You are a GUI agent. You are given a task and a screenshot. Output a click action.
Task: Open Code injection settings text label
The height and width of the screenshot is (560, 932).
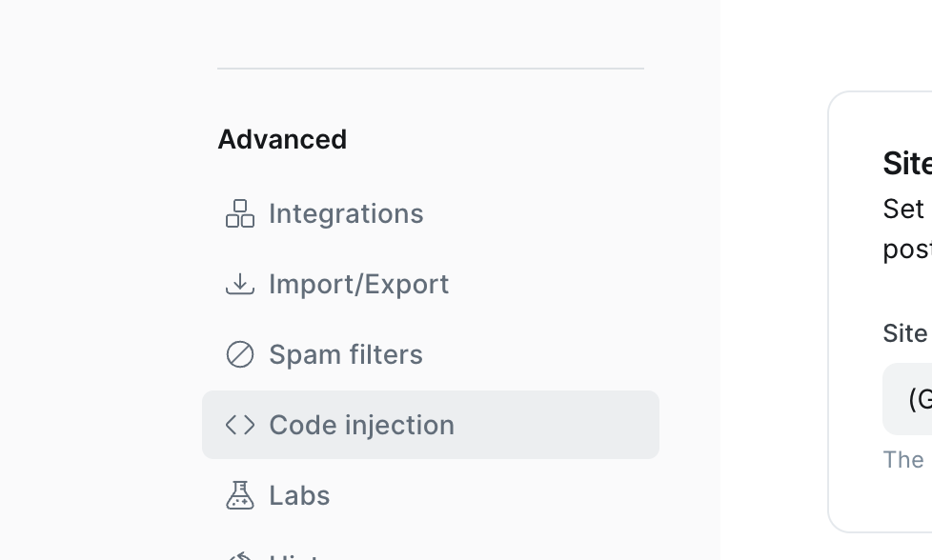[x=361, y=425]
